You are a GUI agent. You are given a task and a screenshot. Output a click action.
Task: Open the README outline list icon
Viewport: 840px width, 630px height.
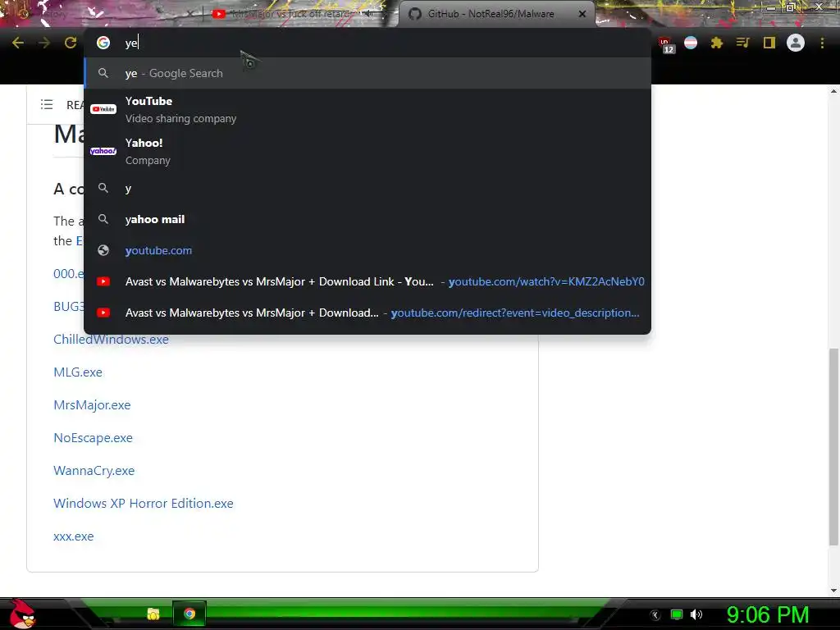(47, 104)
